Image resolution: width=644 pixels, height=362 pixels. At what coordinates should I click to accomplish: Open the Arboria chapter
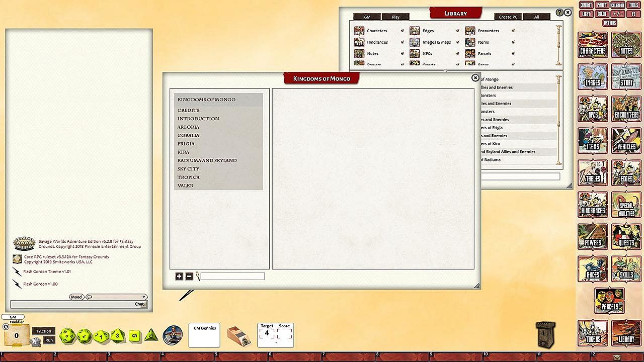(188, 127)
